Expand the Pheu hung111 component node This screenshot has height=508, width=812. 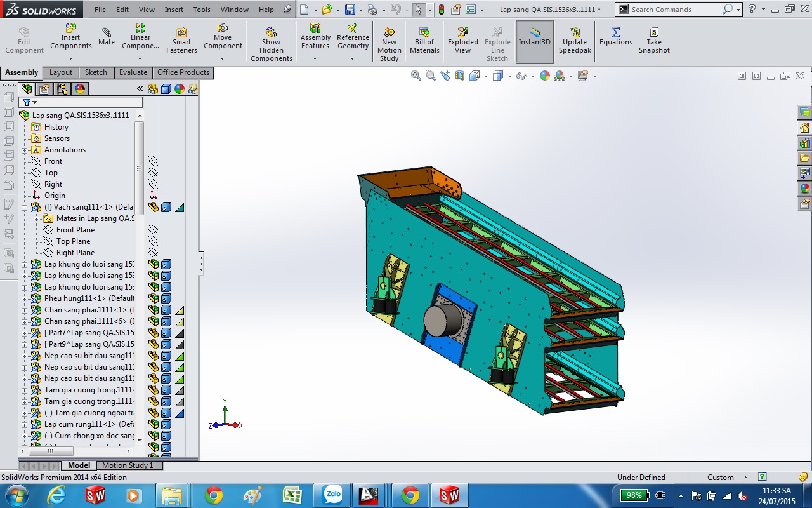coord(25,298)
